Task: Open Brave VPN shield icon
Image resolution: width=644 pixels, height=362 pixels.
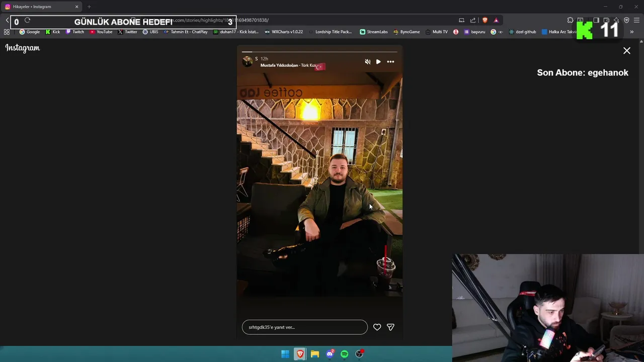Action: [x=626, y=21]
